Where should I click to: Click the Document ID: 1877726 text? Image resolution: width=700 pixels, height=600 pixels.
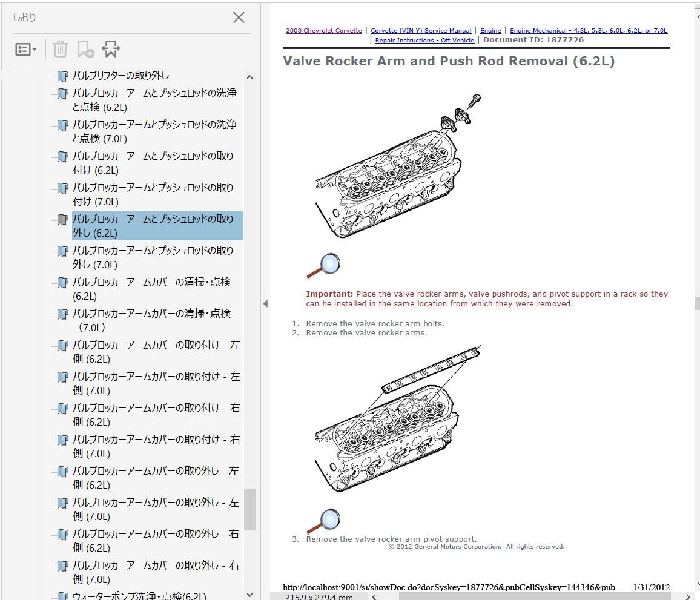[x=533, y=40]
